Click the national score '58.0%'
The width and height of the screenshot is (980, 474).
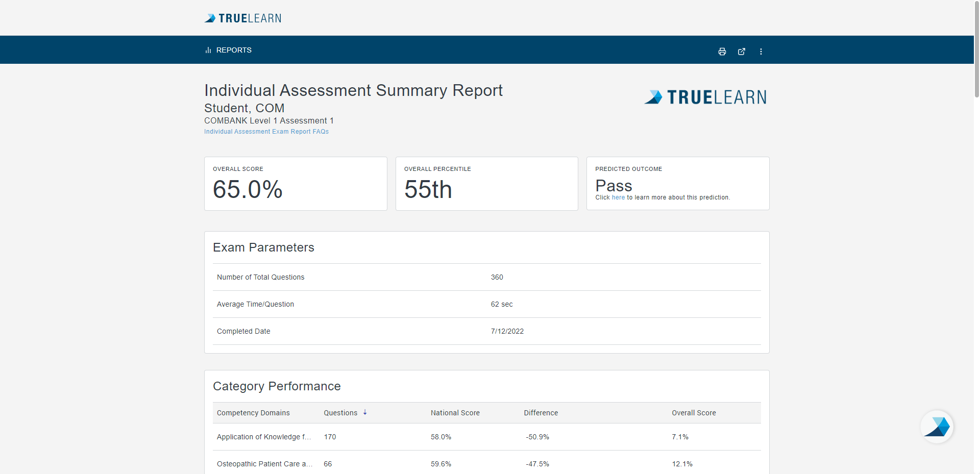click(x=441, y=437)
